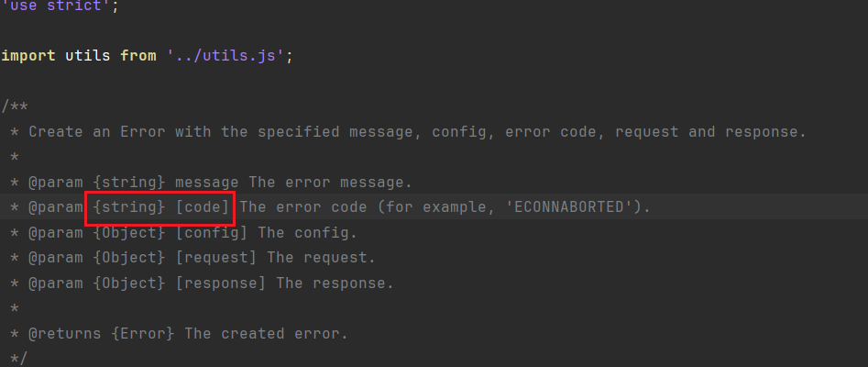Click the [request] parameter name
This screenshot has height=367, width=868.
click(216, 258)
